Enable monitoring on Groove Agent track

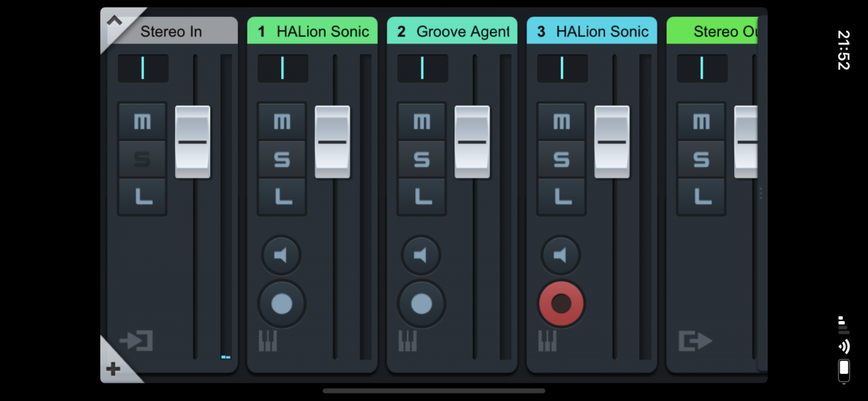(421, 255)
